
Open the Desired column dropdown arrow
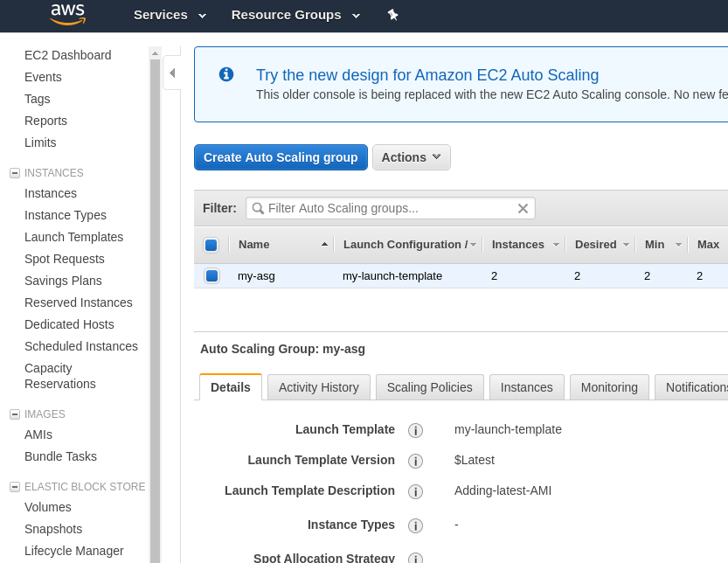[x=626, y=245]
